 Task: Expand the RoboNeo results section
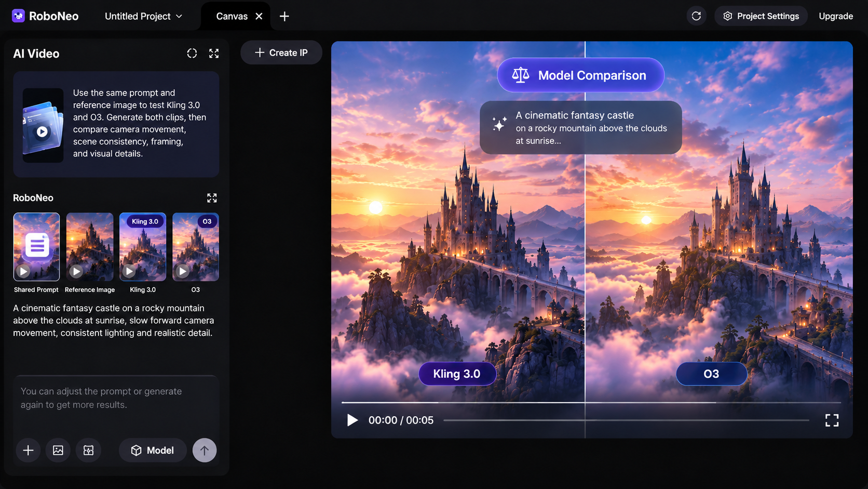pyautogui.click(x=212, y=198)
